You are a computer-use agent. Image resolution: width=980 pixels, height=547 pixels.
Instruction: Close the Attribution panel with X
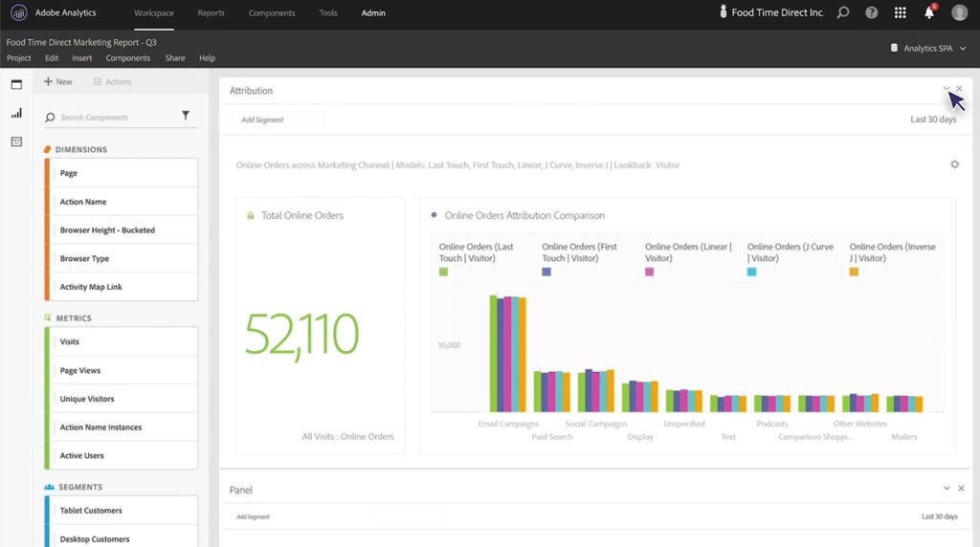click(x=959, y=89)
